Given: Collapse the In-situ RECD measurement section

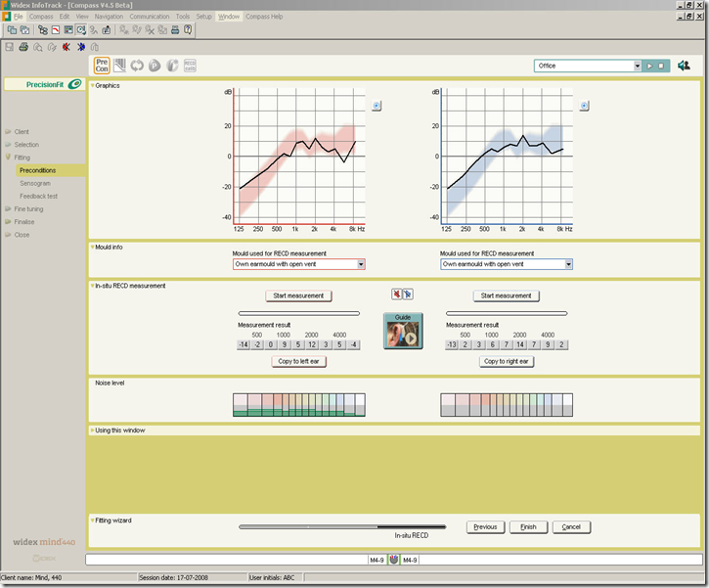Looking at the screenshot, I should [93, 286].
